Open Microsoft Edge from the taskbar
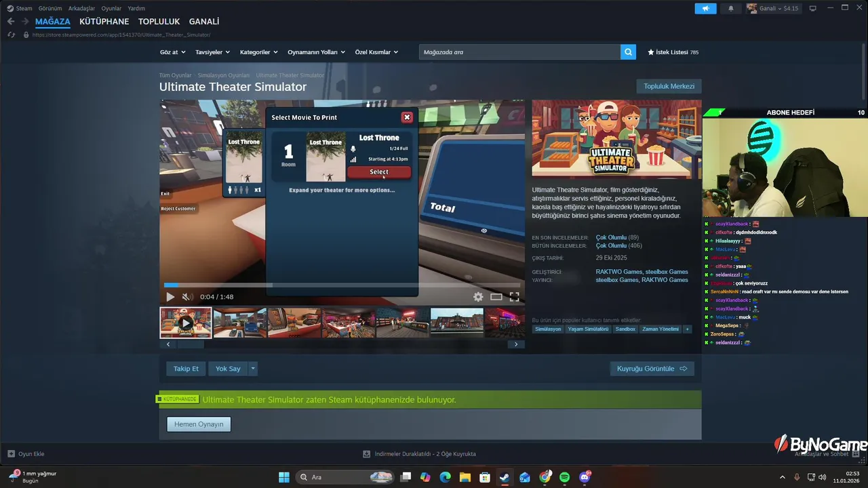 pos(445,477)
